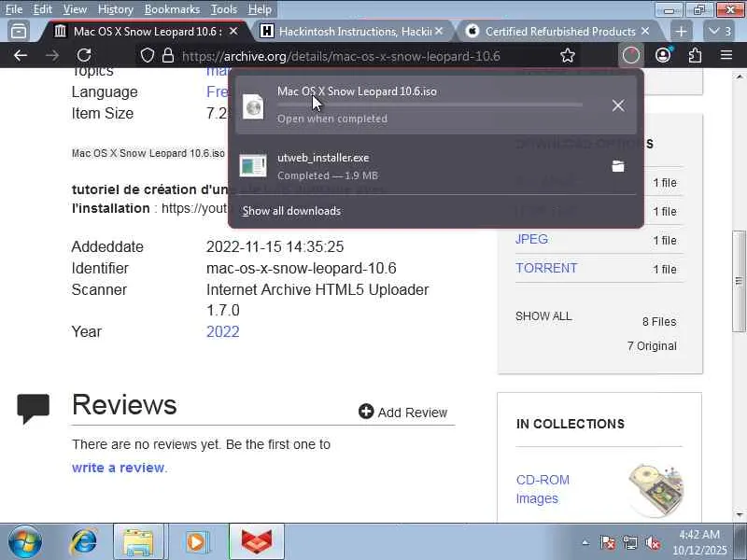Image resolution: width=747 pixels, height=560 pixels.
Task: Click the forward navigation arrow
Action: coord(52,56)
